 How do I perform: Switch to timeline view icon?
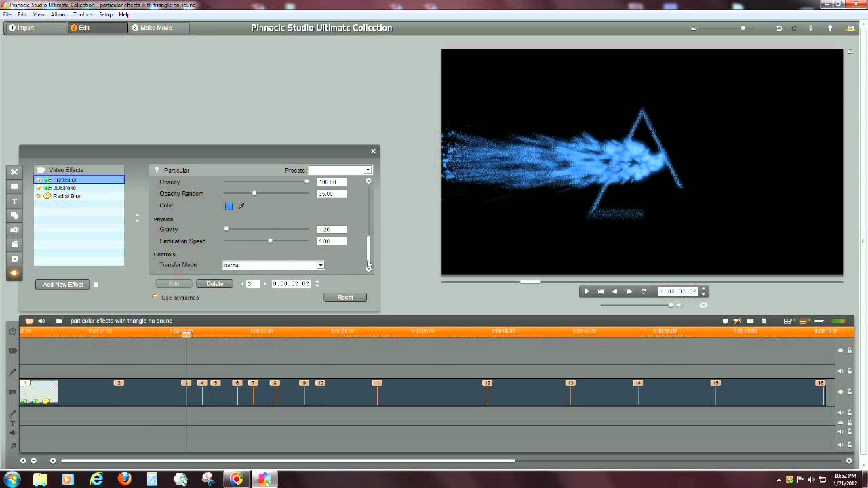point(804,321)
